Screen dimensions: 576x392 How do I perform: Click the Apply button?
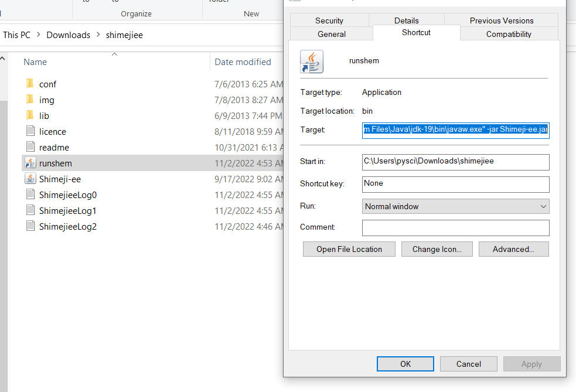coord(531,364)
